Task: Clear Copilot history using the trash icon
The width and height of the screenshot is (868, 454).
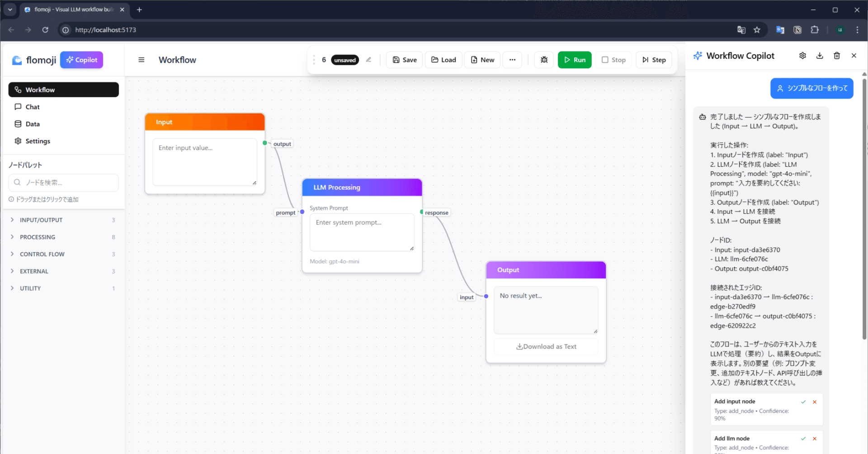Action: click(x=837, y=56)
